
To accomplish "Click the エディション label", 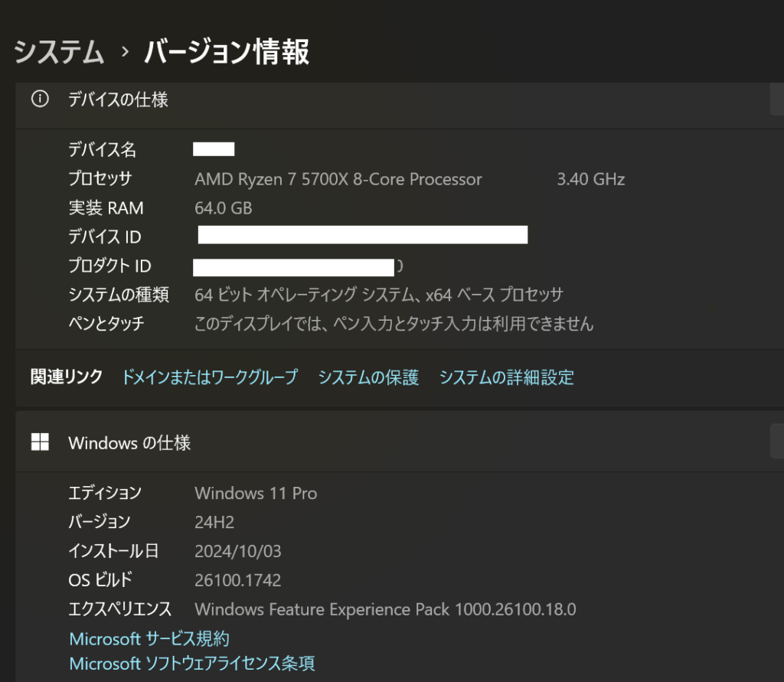I will 105,492.
